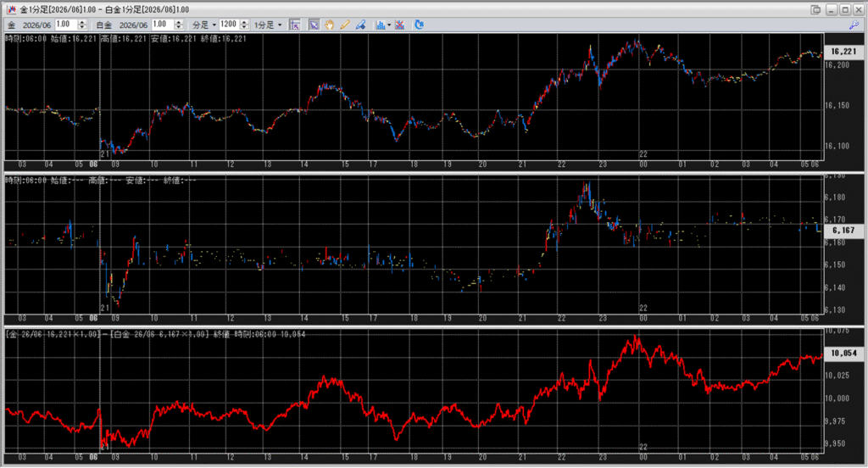Image resolution: width=868 pixels, height=468 pixels.
Task: Choose the pencil drawing tool
Action: pos(344,25)
